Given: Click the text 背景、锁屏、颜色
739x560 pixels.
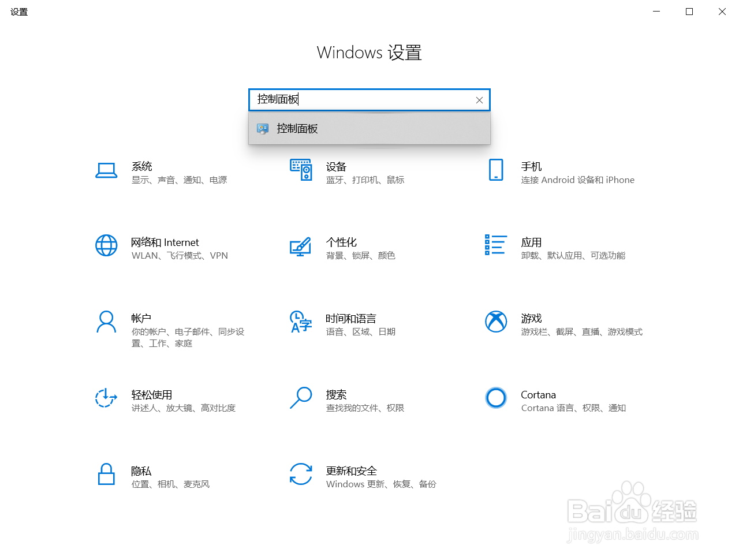Looking at the screenshot, I should coord(360,256).
